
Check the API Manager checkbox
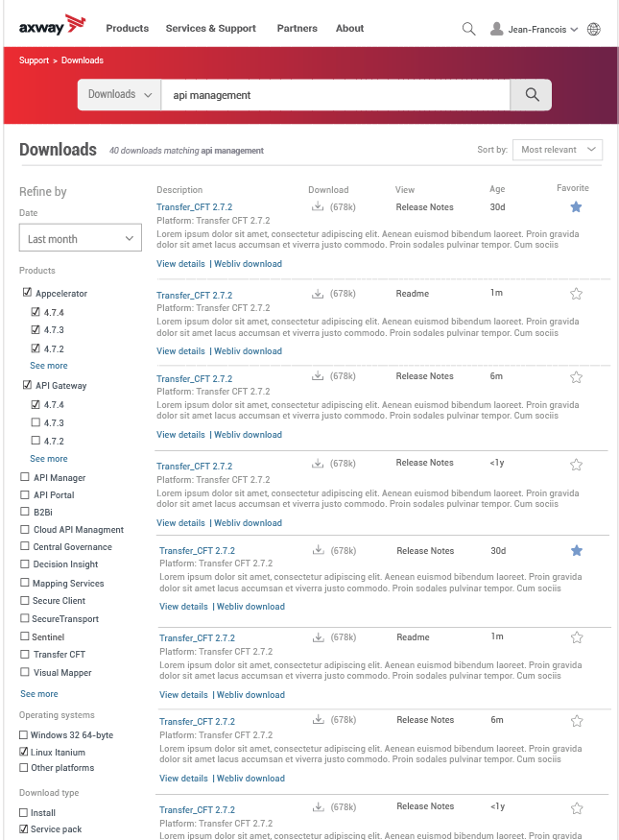point(25,477)
